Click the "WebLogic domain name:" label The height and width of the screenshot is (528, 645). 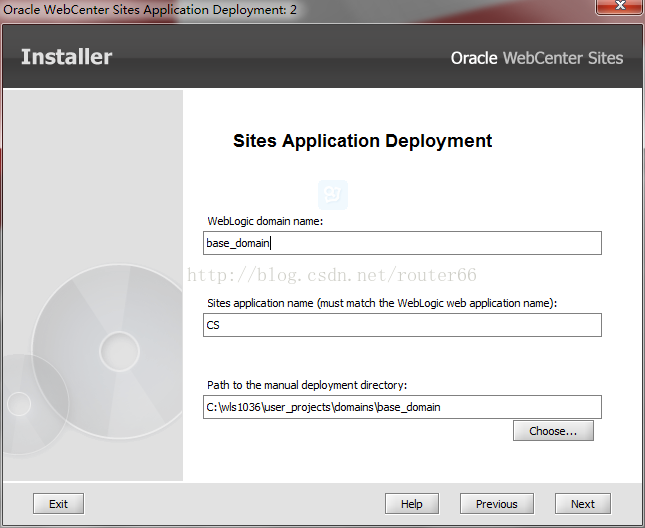[265, 221]
